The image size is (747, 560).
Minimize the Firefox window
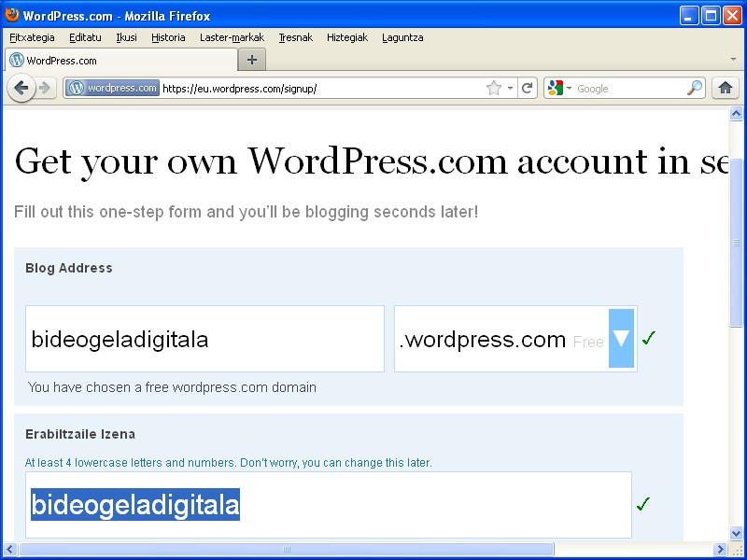pyautogui.click(x=688, y=16)
